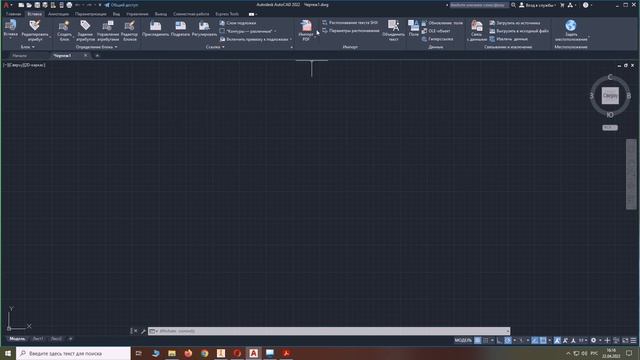Open the Вход в службы dropdown
The image size is (640, 360).
[x=538, y=5]
